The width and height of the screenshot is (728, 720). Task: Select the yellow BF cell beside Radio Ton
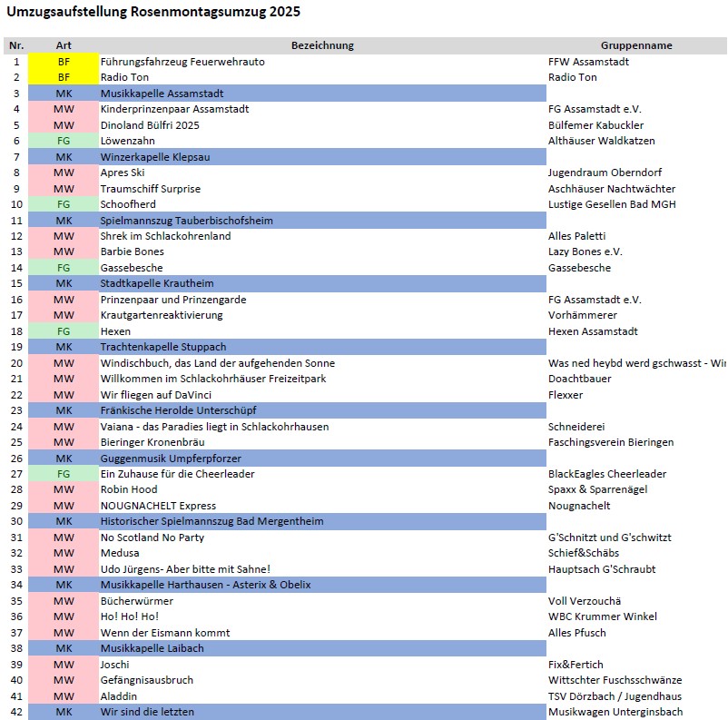click(x=64, y=77)
